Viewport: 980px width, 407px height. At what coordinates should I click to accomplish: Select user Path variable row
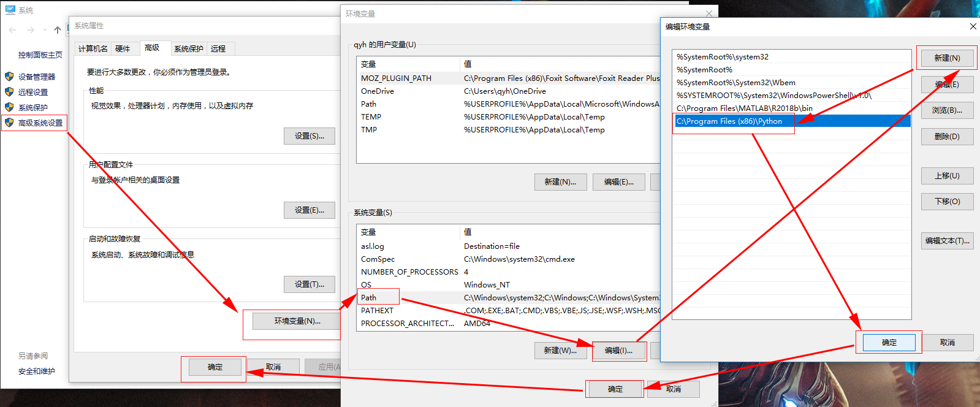point(508,104)
